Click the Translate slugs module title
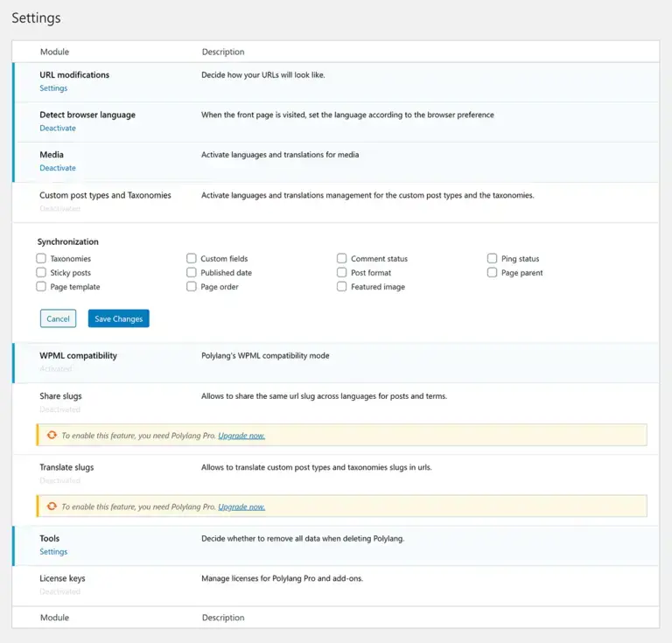 [x=66, y=467]
